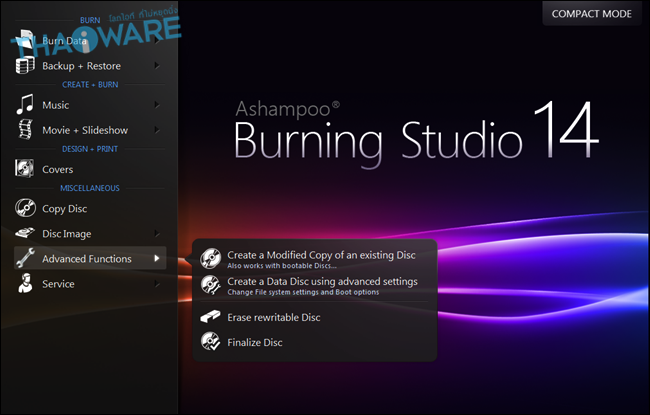Click the Erase rewritable Disc eraser icon

(211, 317)
